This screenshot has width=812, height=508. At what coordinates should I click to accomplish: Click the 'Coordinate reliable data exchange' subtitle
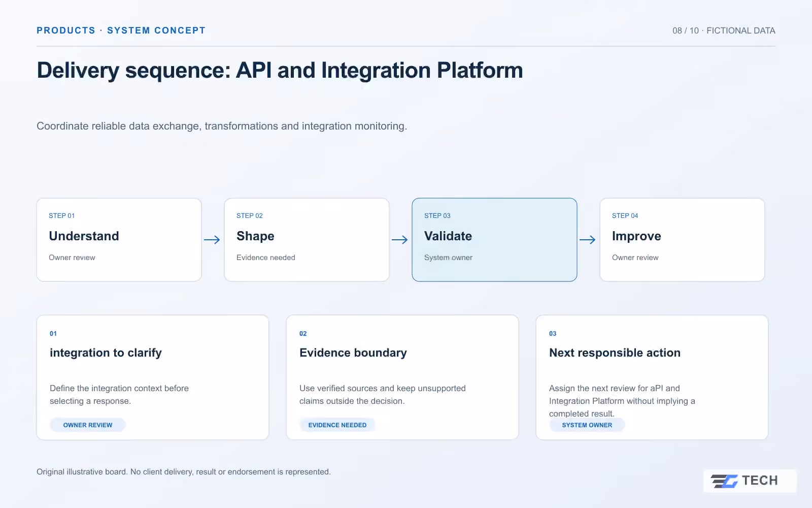tap(222, 126)
